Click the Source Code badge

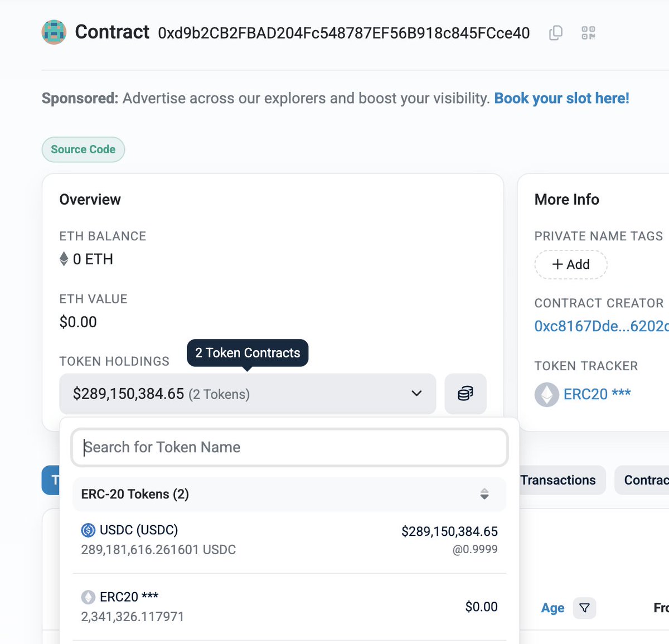click(83, 149)
